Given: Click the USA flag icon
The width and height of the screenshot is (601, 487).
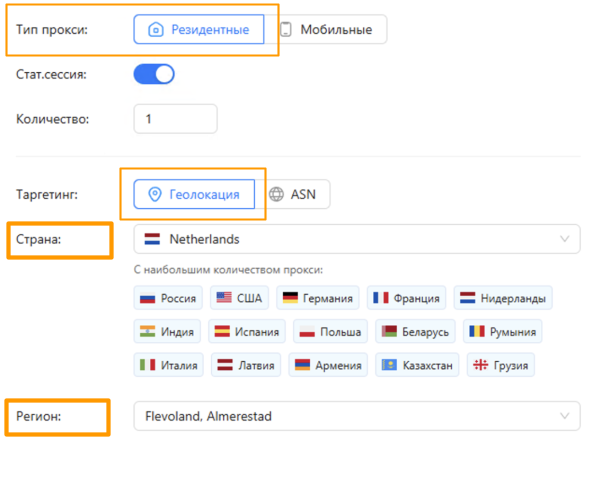Looking at the screenshot, I should [224, 298].
